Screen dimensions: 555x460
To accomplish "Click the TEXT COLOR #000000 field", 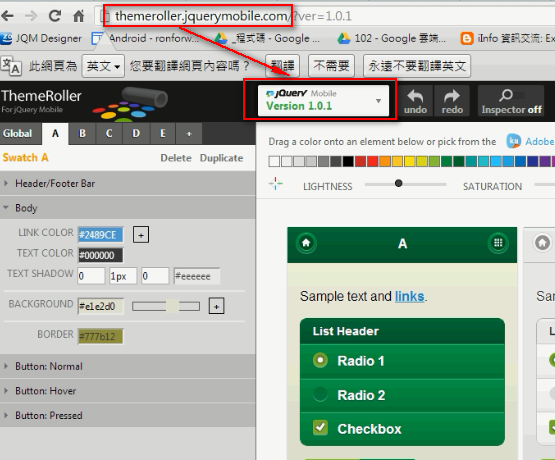I will (101, 255).
